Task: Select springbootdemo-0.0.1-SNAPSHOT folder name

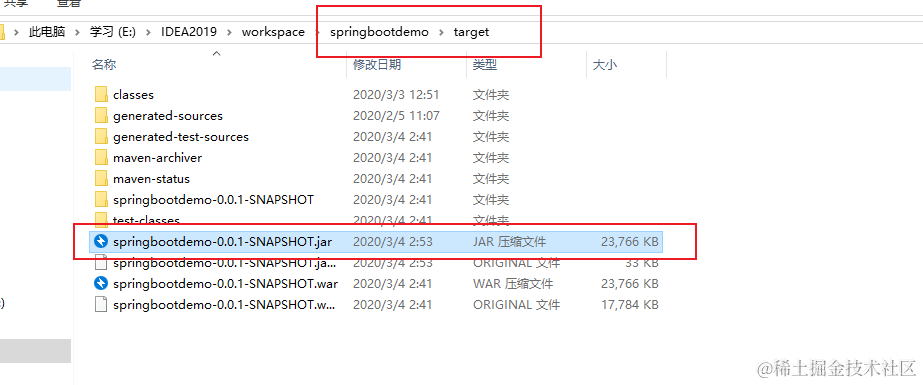Action: pyautogui.click(x=213, y=200)
